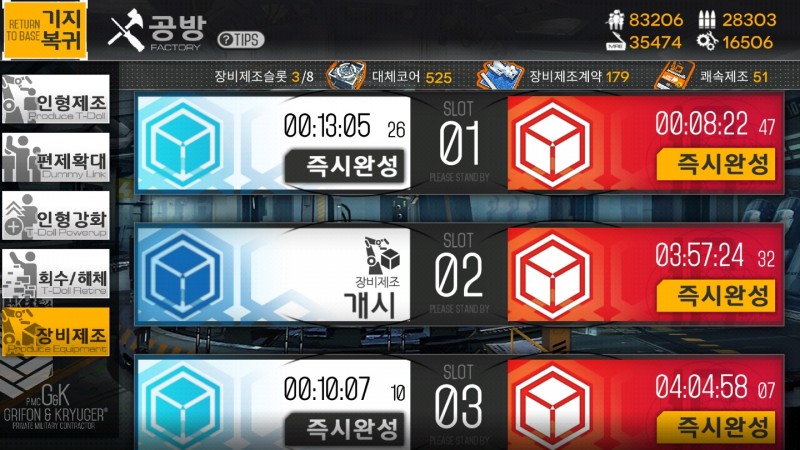Click the replacement core icon (525)
Screen dimensions: 800x450
[346, 76]
